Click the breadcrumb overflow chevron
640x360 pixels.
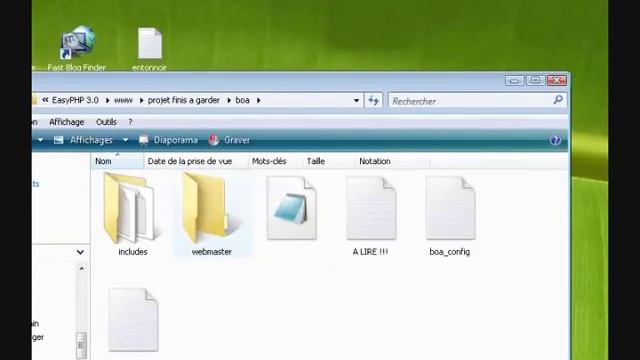pyautogui.click(x=45, y=100)
